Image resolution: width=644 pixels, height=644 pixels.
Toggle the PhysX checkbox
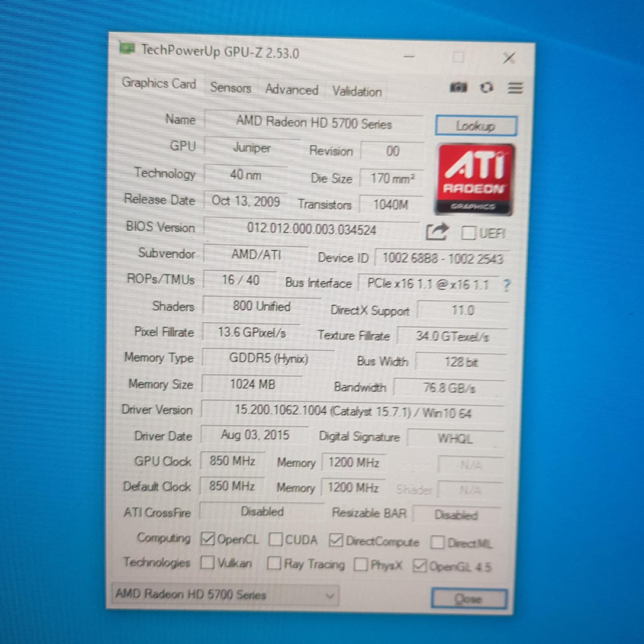click(x=361, y=565)
